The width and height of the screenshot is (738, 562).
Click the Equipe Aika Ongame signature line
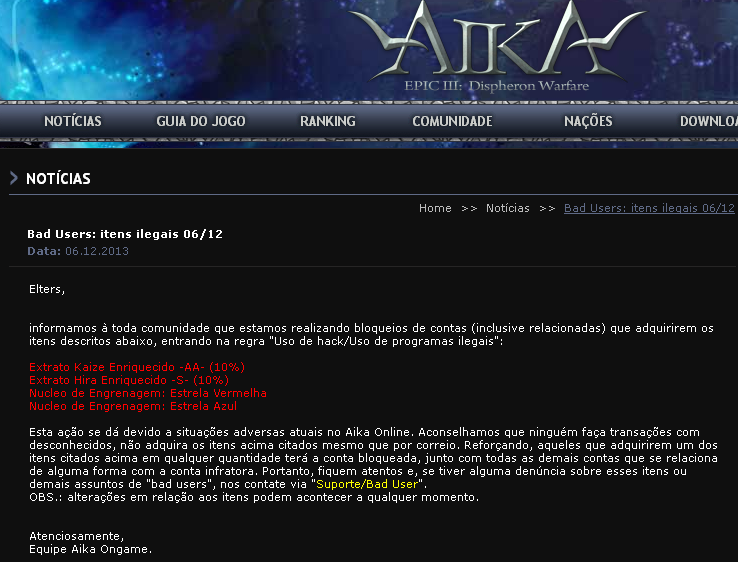point(90,549)
